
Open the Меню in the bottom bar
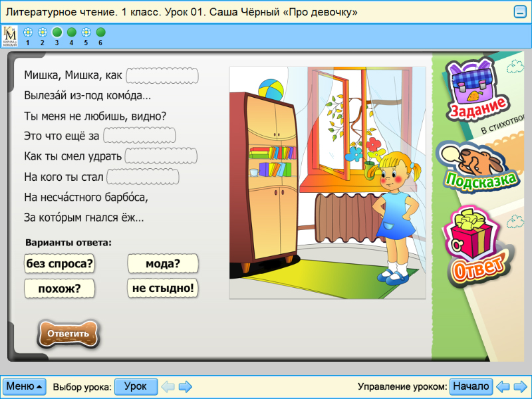24,386
